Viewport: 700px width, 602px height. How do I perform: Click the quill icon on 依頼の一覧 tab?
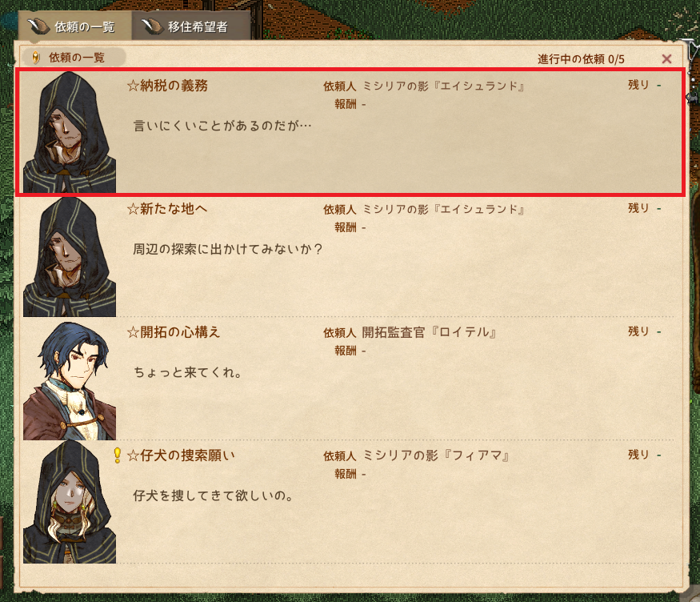coord(39,26)
